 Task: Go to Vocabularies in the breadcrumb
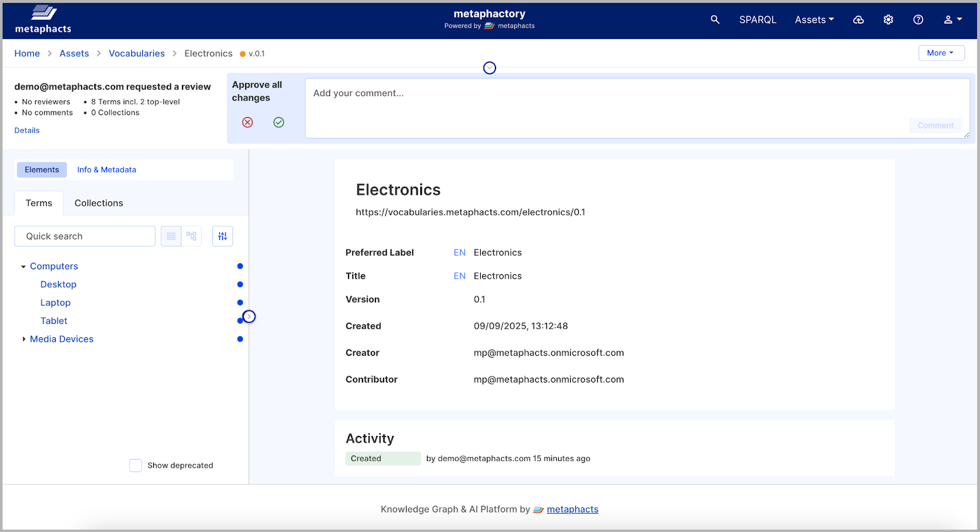pos(137,54)
